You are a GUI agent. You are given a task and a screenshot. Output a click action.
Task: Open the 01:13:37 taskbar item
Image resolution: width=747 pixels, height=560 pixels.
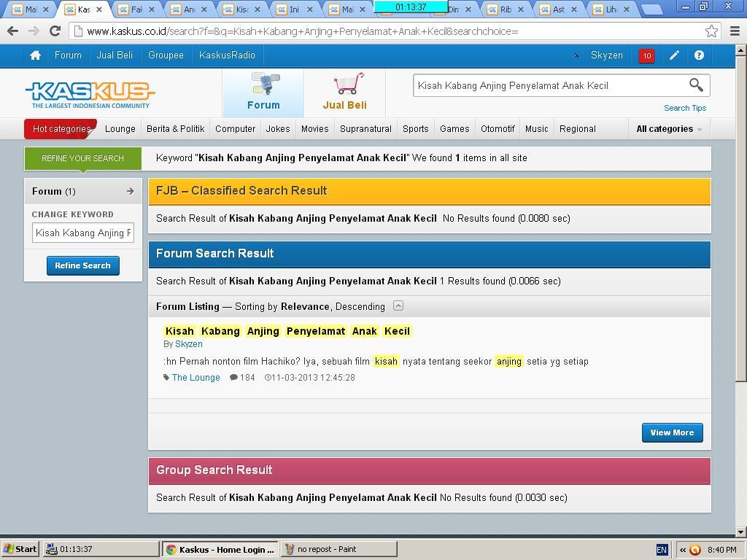[101, 549]
